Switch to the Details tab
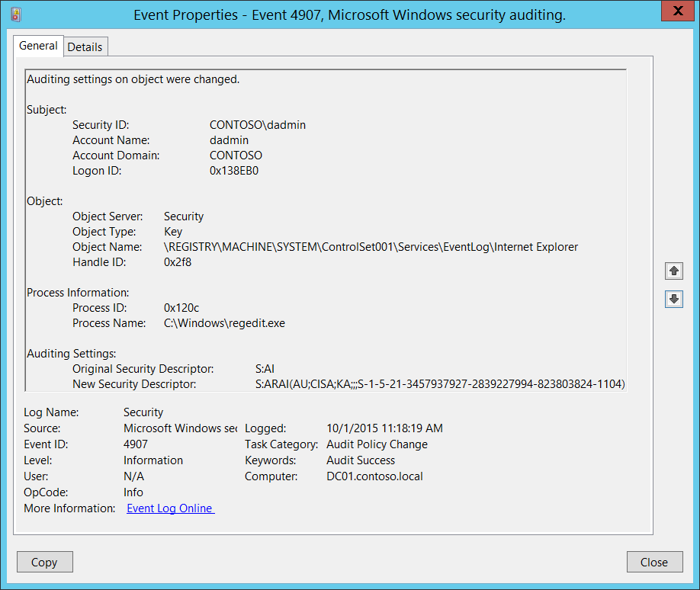 [x=85, y=46]
